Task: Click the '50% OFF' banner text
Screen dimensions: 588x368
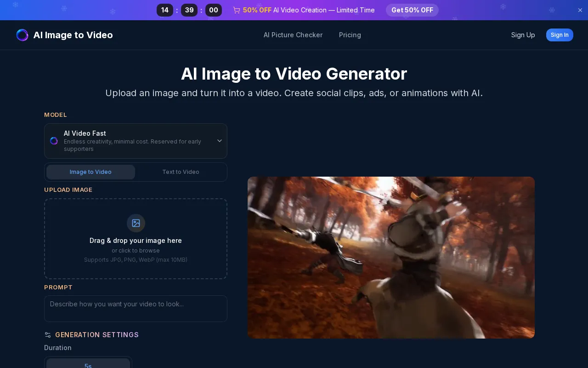Action: point(257,10)
